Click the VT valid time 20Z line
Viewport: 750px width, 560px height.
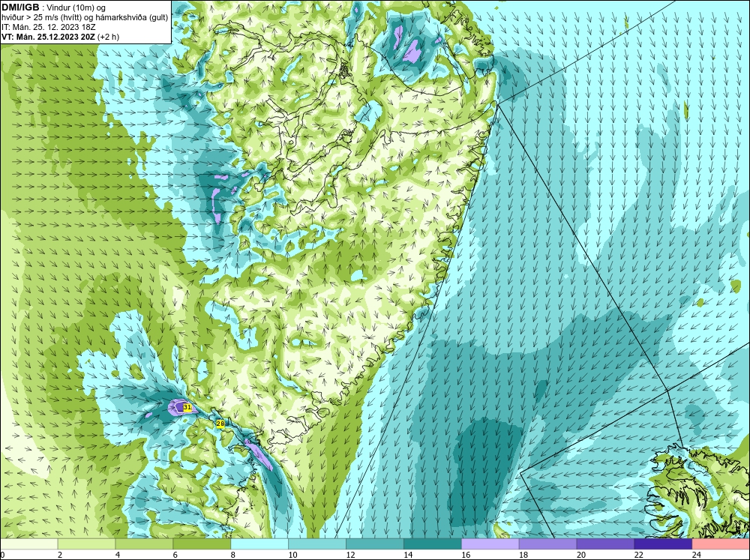(60, 37)
